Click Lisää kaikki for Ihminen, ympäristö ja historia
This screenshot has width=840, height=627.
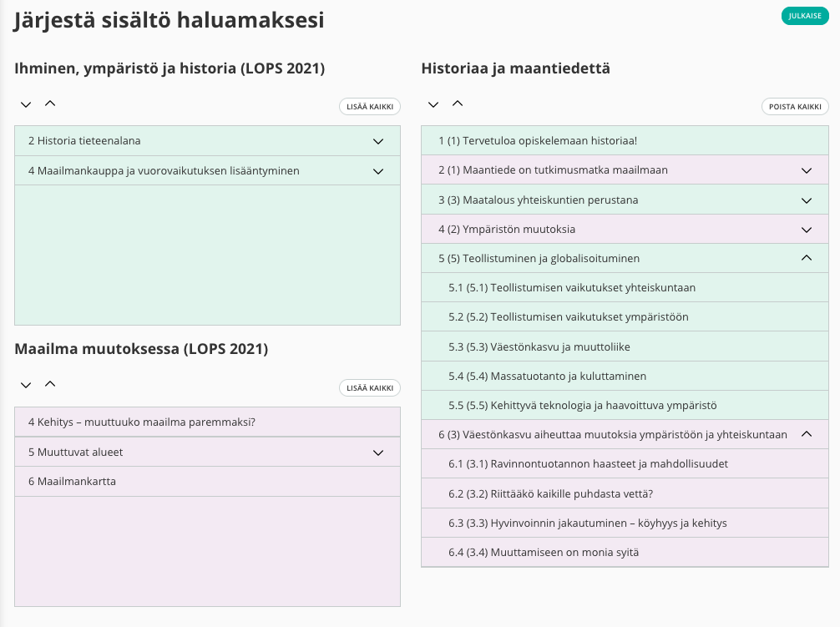(x=369, y=107)
